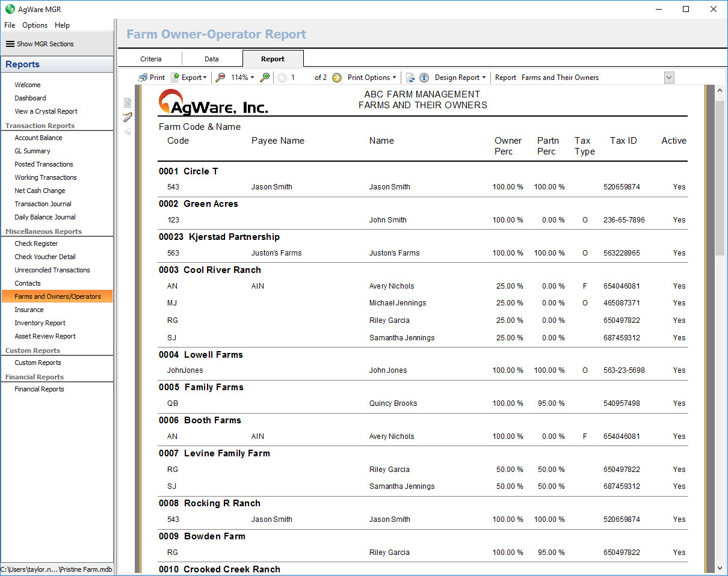Click the Print icon in report toolbar
The width and height of the screenshot is (728, 576).
point(143,78)
